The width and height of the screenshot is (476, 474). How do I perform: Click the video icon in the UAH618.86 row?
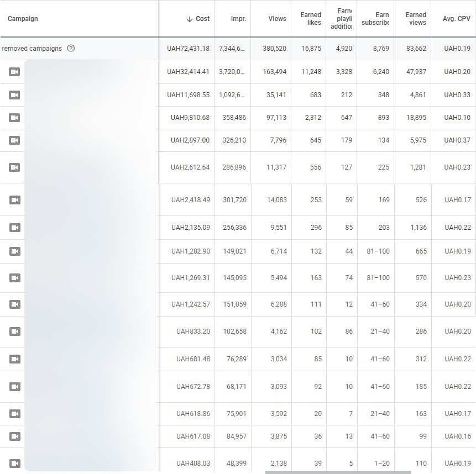pyautogui.click(x=15, y=414)
